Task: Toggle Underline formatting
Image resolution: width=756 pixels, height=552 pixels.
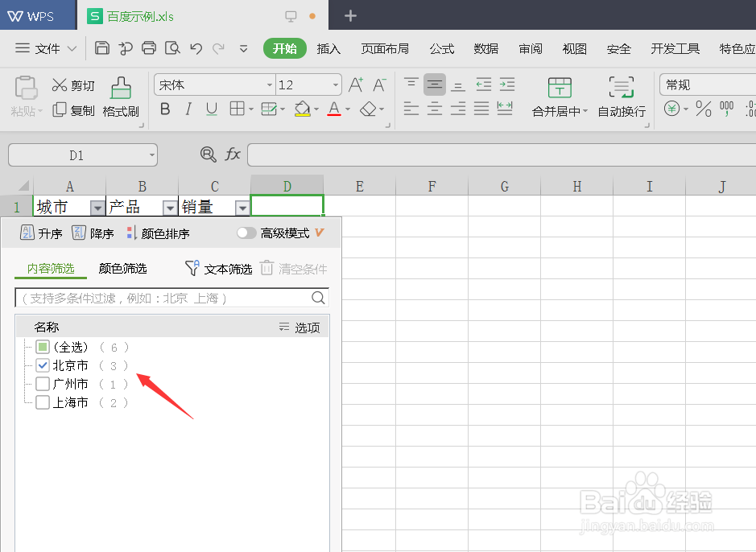Action: pyautogui.click(x=211, y=109)
